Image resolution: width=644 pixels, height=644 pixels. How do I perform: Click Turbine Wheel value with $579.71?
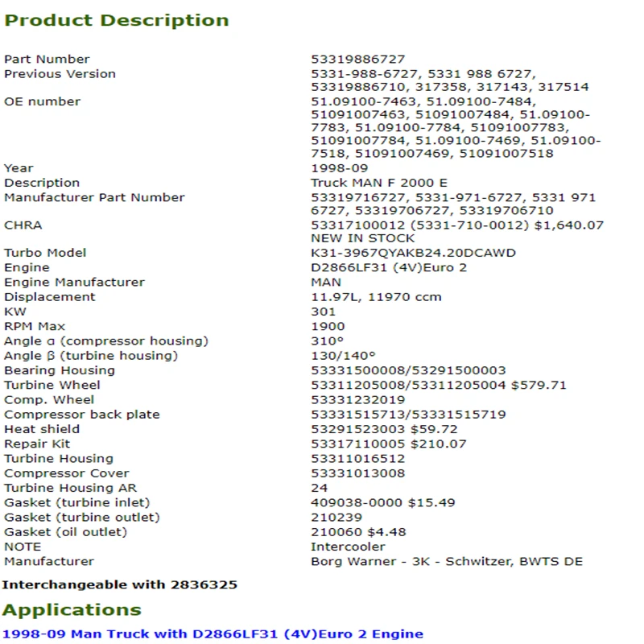[x=439, y=386]
